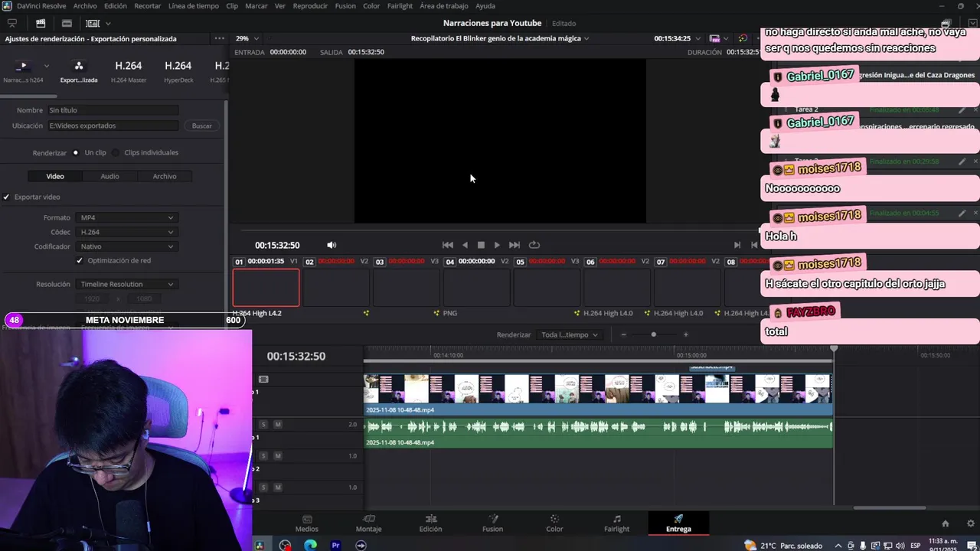Open Renderizar Toda l...tiempo range dropdown
The height and width of the screenshot is (551, 980).
(x=570, y=334)
